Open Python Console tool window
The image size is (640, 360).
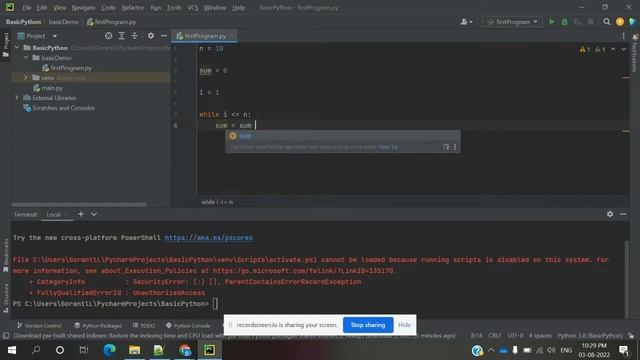point(188,325)
